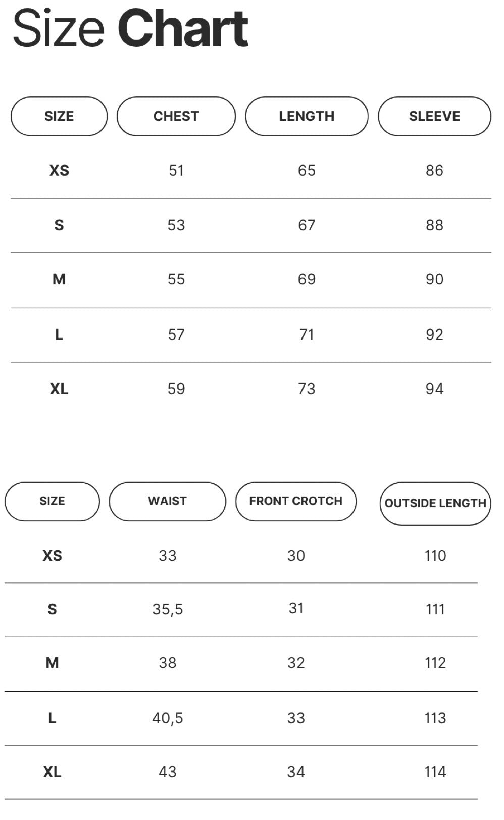The image size is (504, 820).
Task: Select chest value 51
Action: [176, 171]
